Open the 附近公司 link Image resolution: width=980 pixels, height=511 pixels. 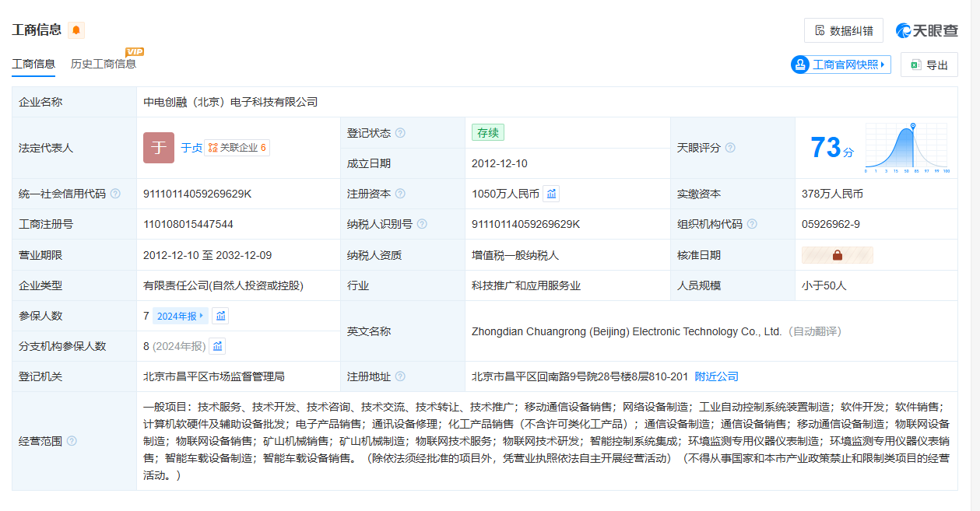tap(716, 376)
